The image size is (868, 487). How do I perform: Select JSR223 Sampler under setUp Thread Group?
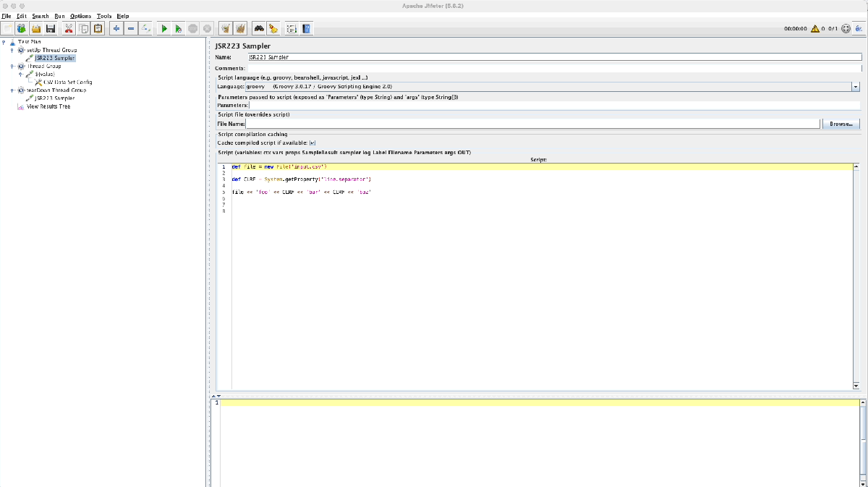pos(55,58)
